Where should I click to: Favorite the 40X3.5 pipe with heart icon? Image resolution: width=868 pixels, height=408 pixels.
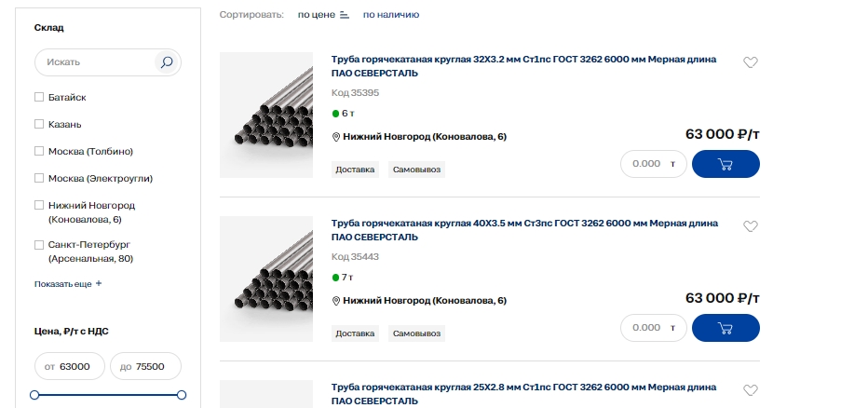(751, 226)
